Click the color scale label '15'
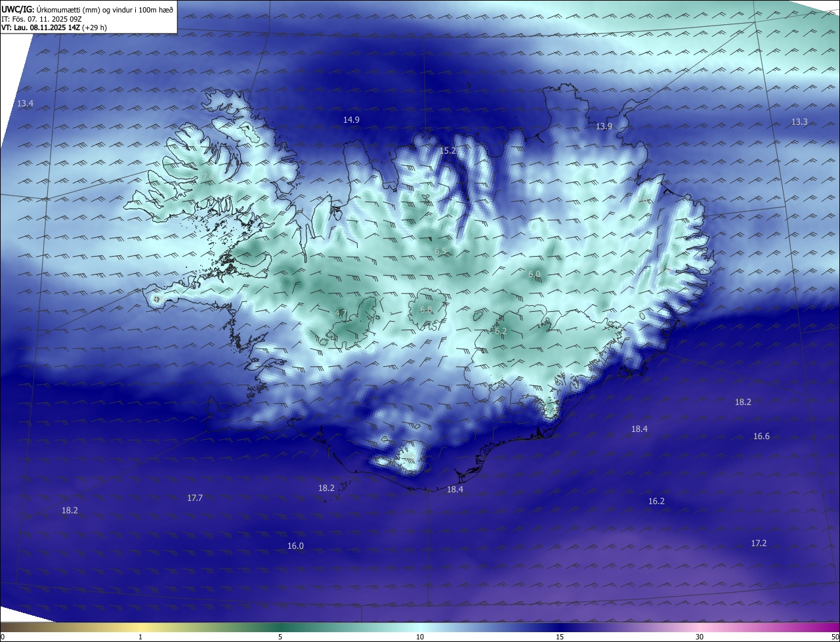This screenshot has width=840, height=642. pyautogui.click(x=560, y=637)
